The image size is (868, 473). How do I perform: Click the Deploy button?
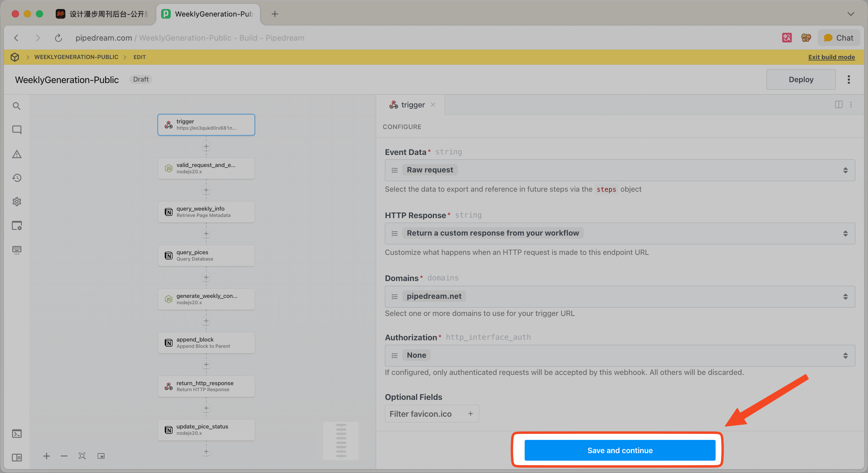pyautogui.click(x=801, y=79)
